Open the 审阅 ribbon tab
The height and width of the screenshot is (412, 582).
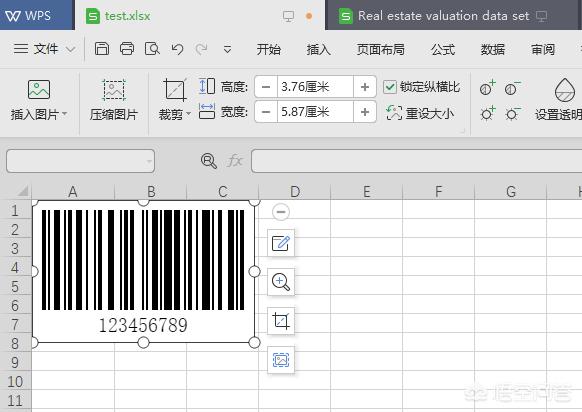[543, 49]
